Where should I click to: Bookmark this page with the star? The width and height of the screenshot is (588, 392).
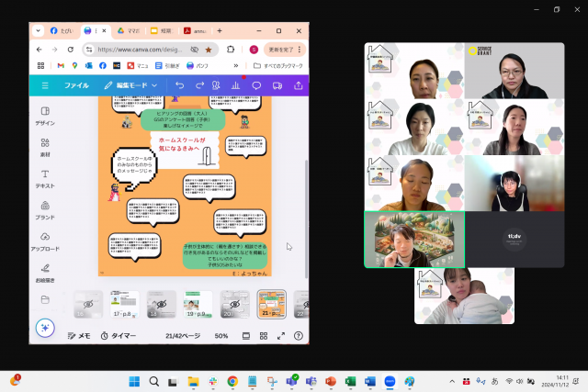(209, 50)
